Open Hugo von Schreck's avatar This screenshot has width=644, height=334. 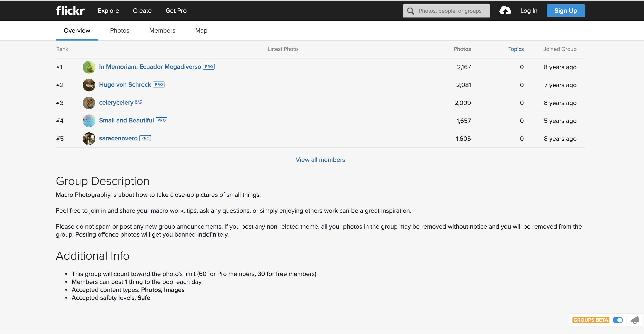[89, 85]
